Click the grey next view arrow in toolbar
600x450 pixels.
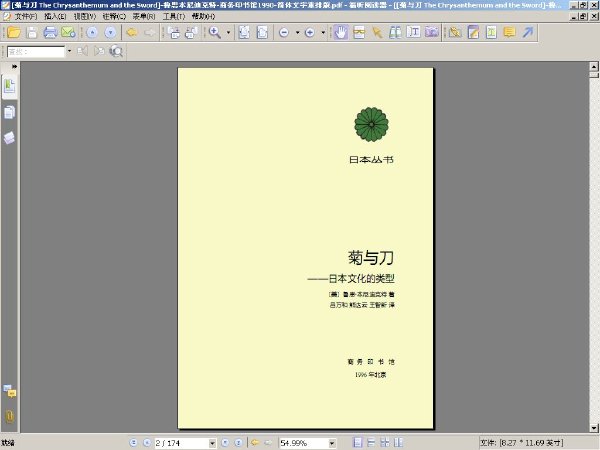(x=150, y=33)
